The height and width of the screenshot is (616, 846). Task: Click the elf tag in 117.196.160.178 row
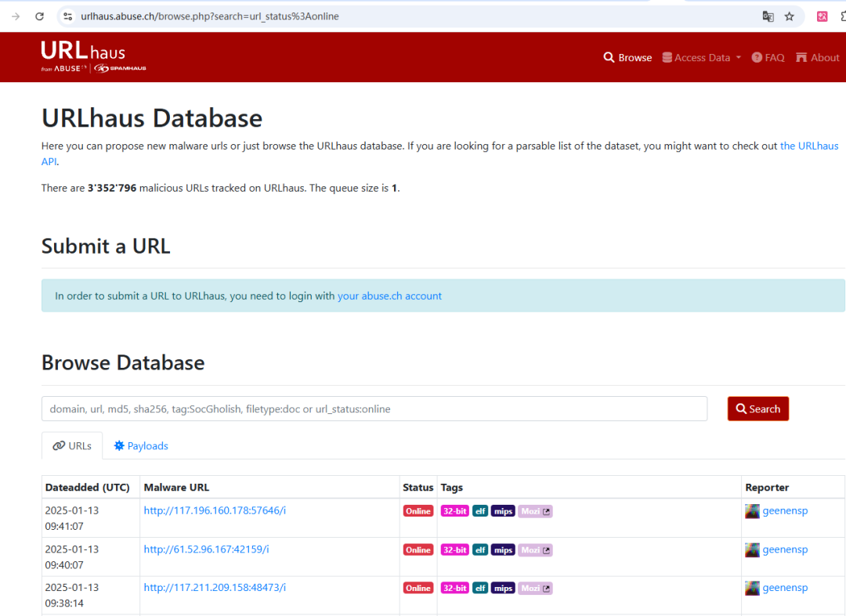[480, 511]
